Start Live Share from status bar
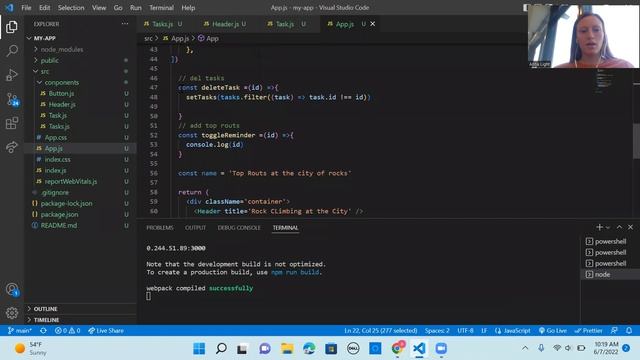The image size is (640, 360). 106,331
